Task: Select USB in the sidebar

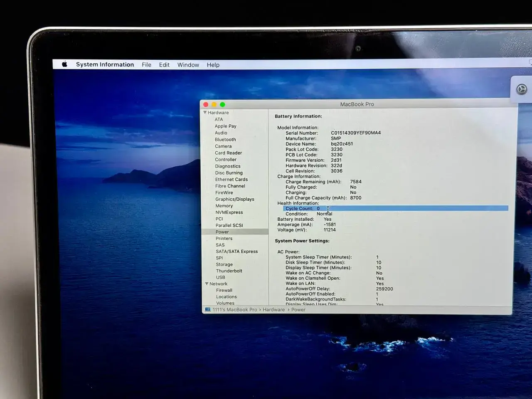Action: click(220, 277)
